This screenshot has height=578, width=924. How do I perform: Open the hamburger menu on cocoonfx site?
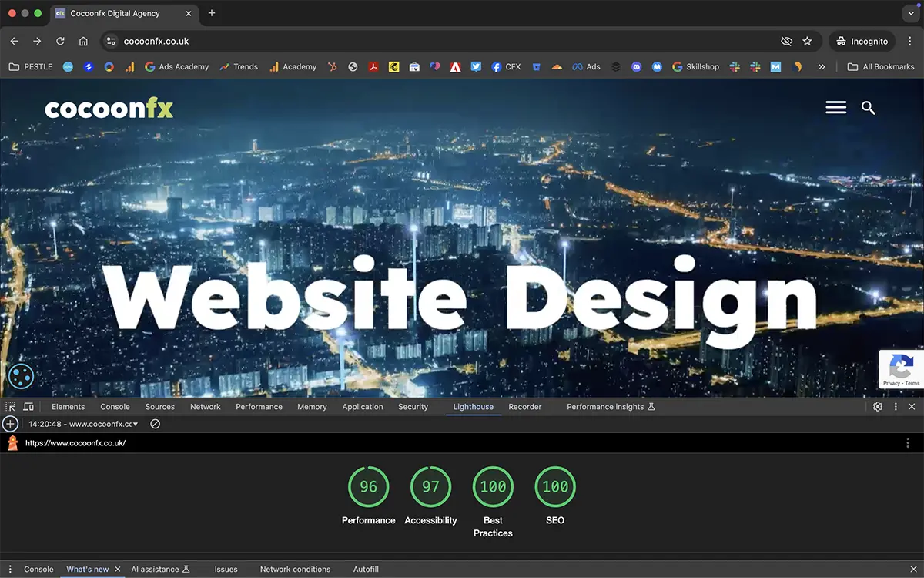pyautogui.click(x=835, y=108)
